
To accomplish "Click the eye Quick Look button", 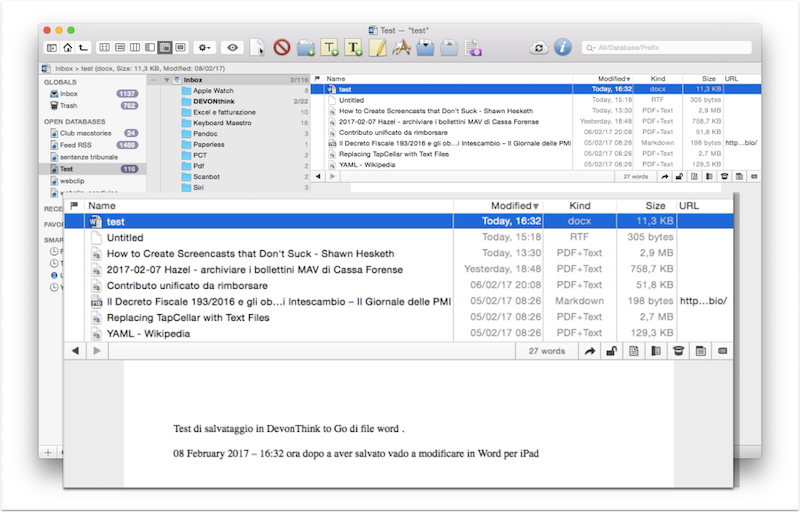I will 232,47.
